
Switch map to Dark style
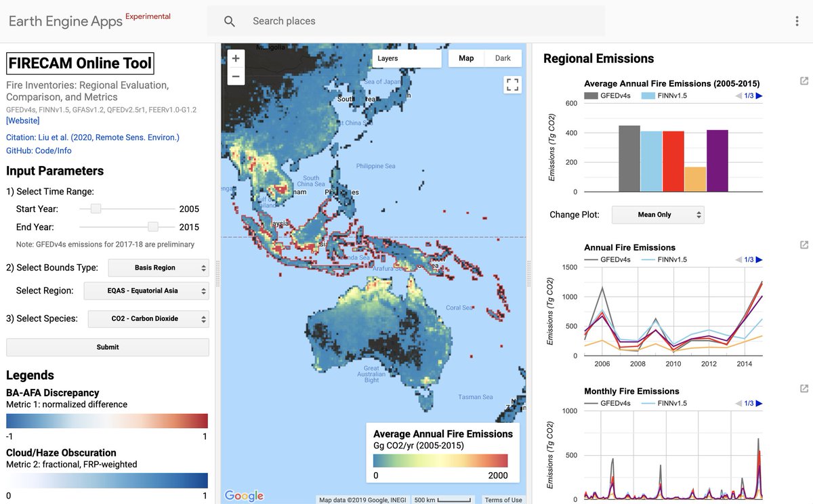coord(503,58)
